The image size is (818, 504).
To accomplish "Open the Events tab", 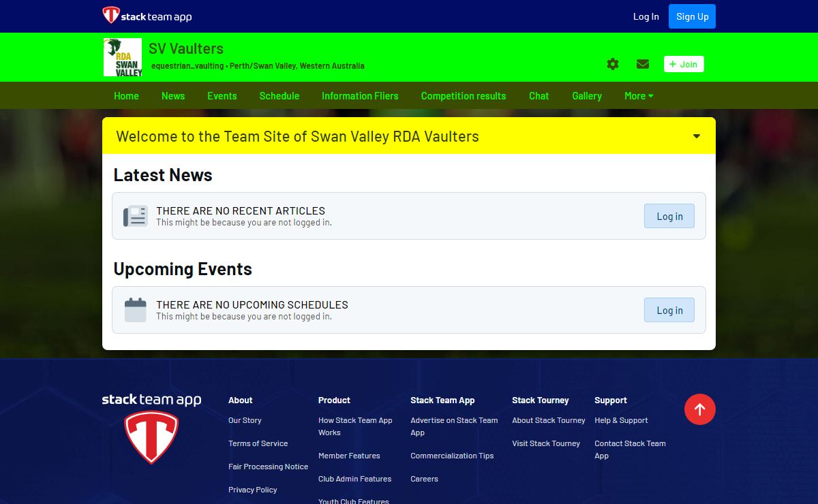I will tap(222, 96).
